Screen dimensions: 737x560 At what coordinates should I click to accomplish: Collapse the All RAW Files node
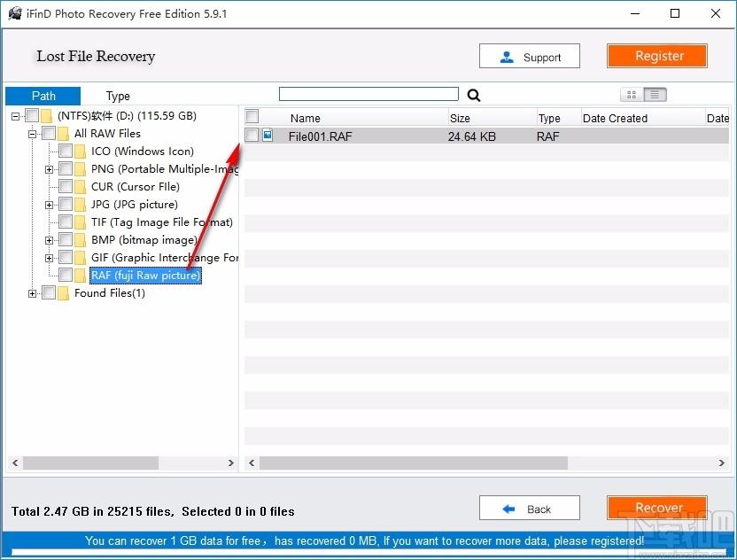(x=32, y=134)
